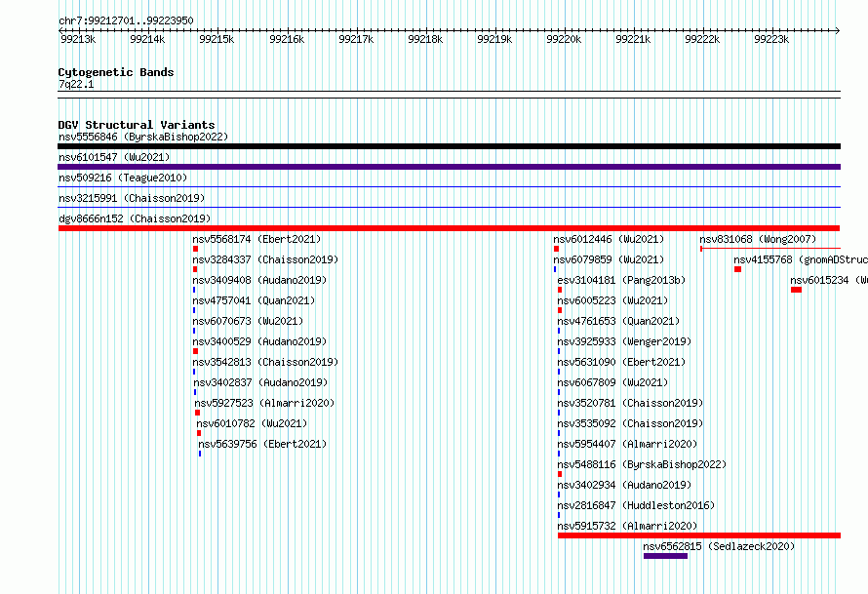This screenshot has width=868, height=594.
Task: Select the purple nsv6562815 variant bar
Action: [665, 556]
